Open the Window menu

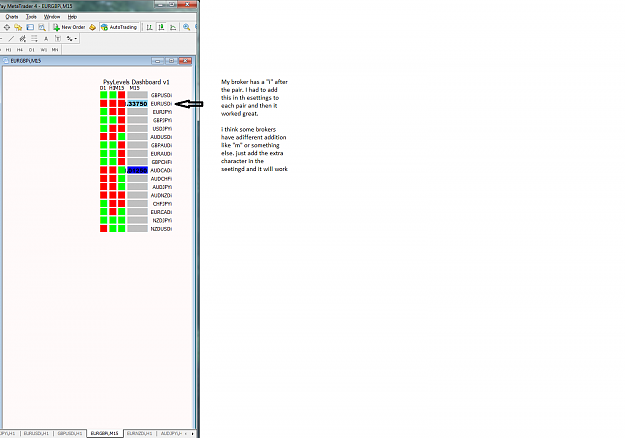click(x=52, y=17)
